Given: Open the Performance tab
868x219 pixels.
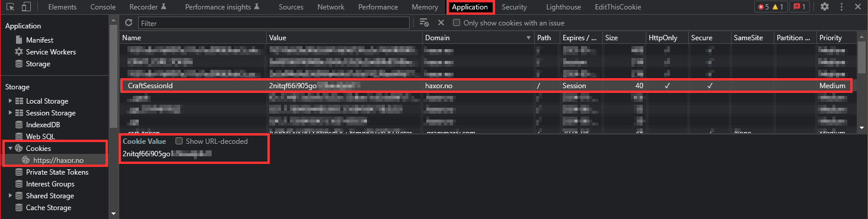Looking at the screenshot, I should (378, 7).
